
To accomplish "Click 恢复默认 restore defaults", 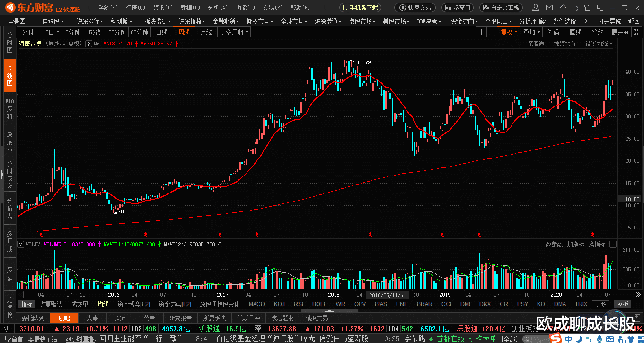I will (51, 304).
